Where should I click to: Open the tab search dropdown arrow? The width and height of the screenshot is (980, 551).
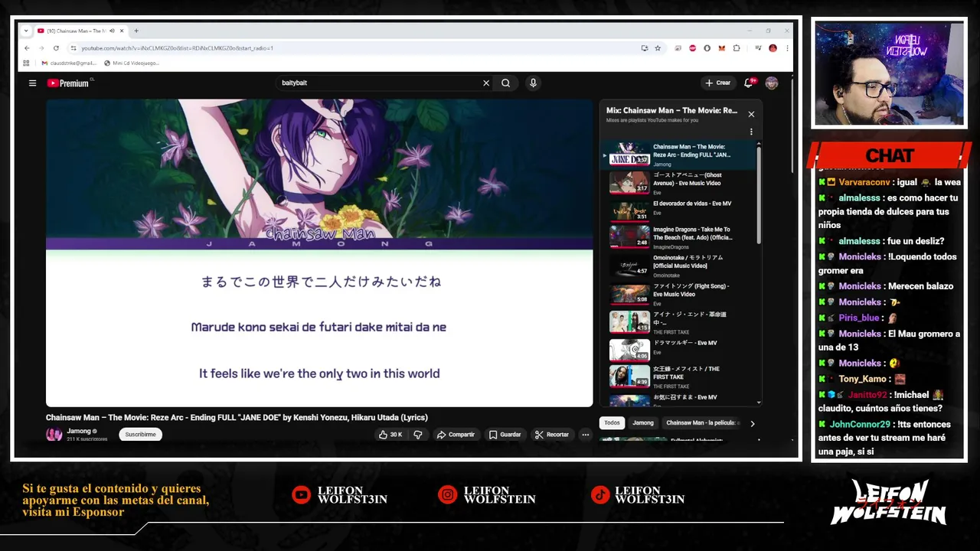click(26, 31)
